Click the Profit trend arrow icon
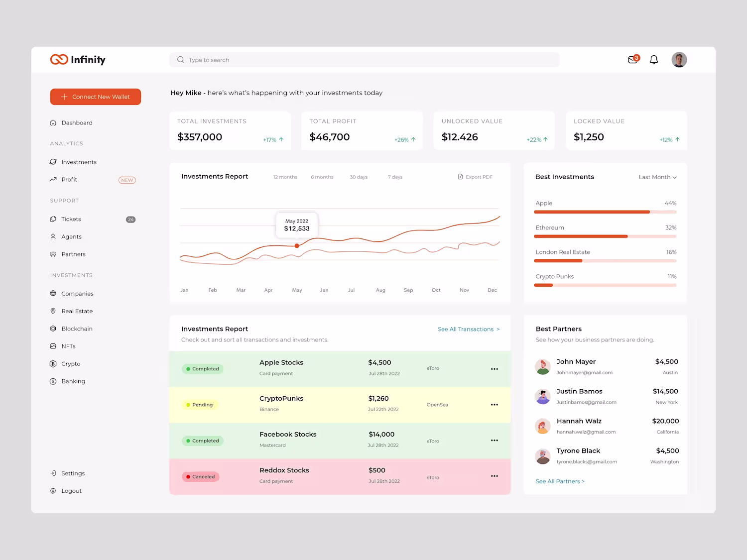This screenshot has width=747, height=560. coord(53,180)
